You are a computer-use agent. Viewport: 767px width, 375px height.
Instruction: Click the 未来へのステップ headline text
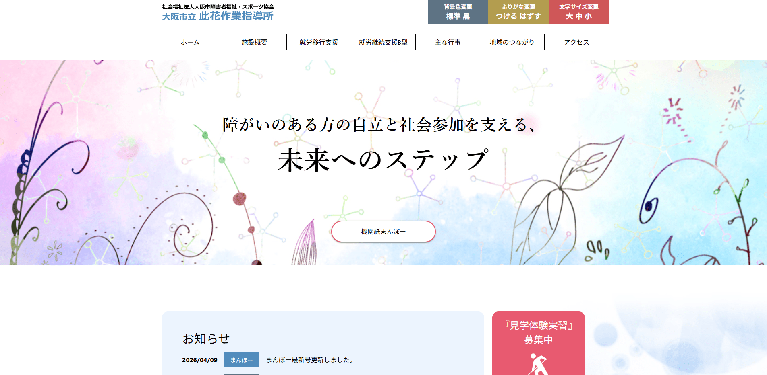(383, 159)
